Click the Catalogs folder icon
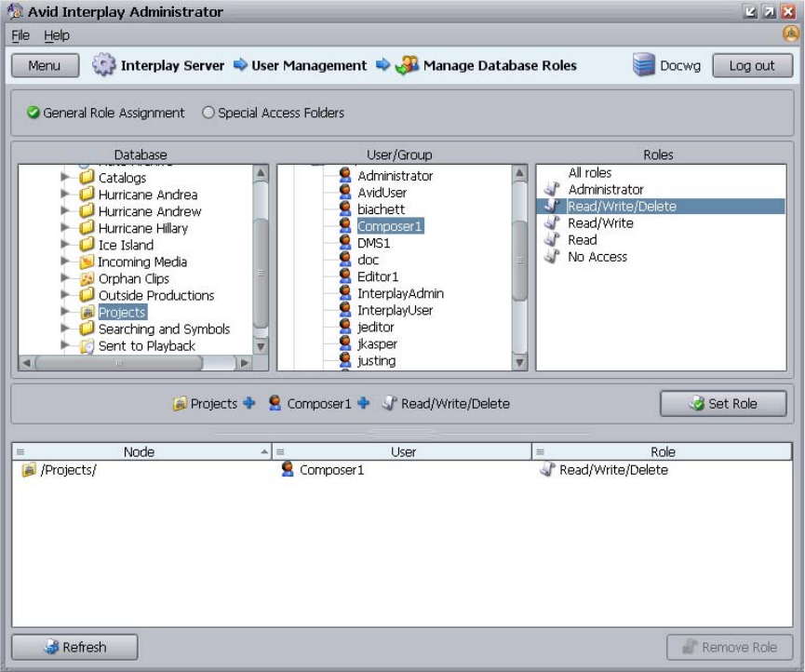This screenshot has width=805, height=672. pos(87,177)
